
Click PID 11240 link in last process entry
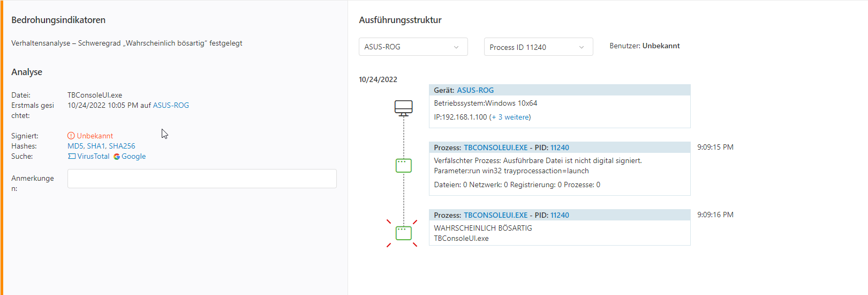560,215
